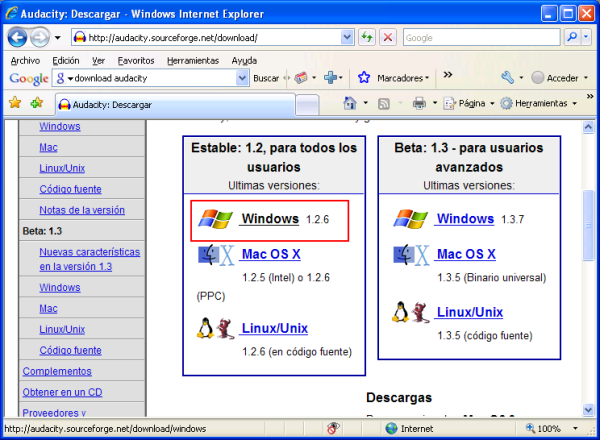Screen dimensions: 600x440
Task: Click the Print icon
Action: (419, 103)
